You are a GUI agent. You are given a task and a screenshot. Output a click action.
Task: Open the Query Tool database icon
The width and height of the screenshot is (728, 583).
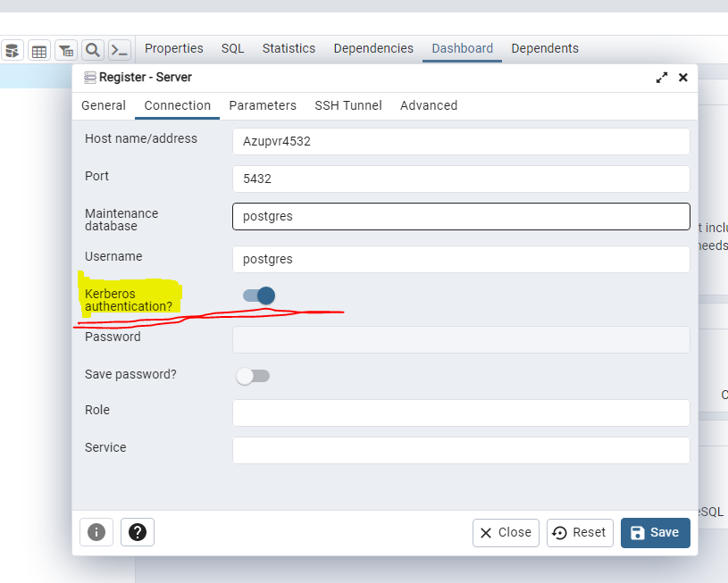[13, 50]
